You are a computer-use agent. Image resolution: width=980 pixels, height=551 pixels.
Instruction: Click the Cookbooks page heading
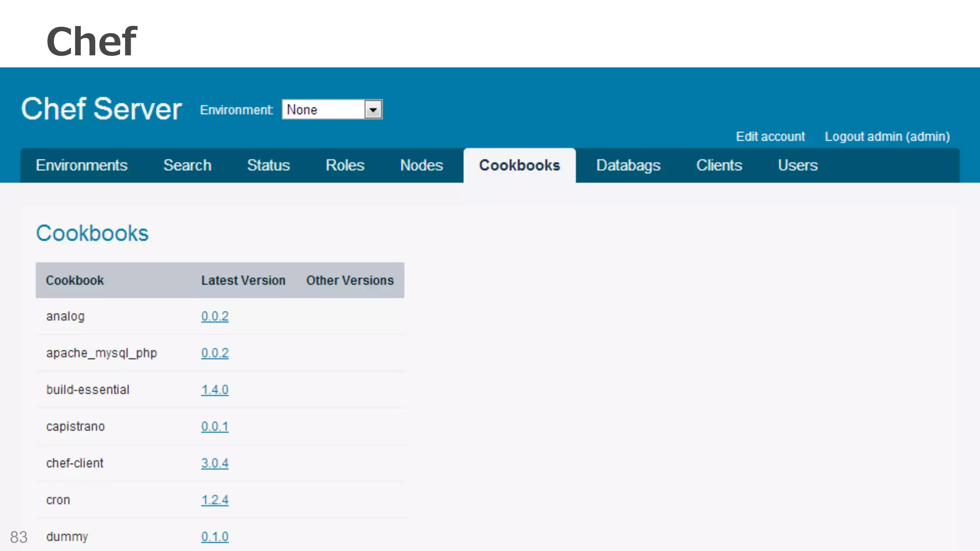92,233
